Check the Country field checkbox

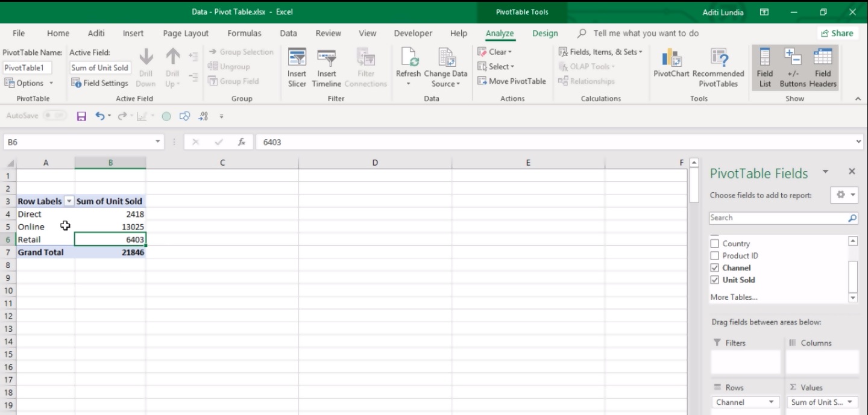[715, 244]
